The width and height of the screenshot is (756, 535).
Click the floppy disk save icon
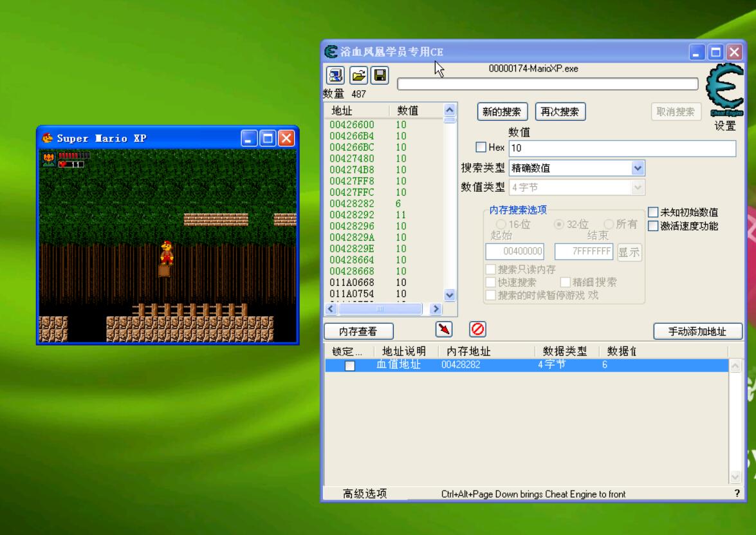point(380,75)
